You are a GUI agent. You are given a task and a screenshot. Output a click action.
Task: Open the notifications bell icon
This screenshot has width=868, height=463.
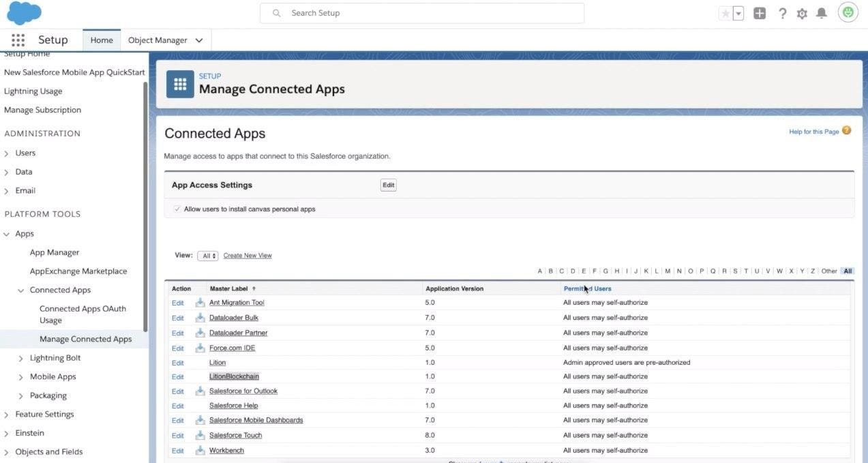(822, 13)
